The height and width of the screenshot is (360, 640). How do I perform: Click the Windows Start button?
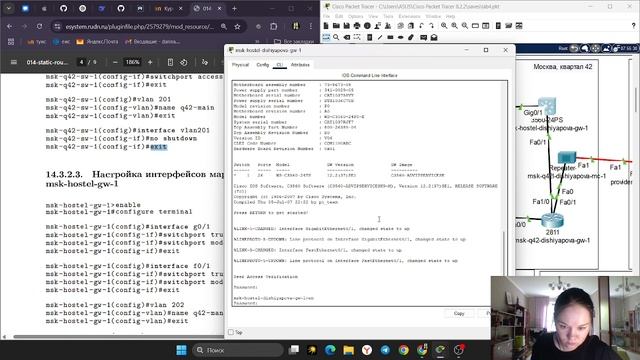pos(181,350)
